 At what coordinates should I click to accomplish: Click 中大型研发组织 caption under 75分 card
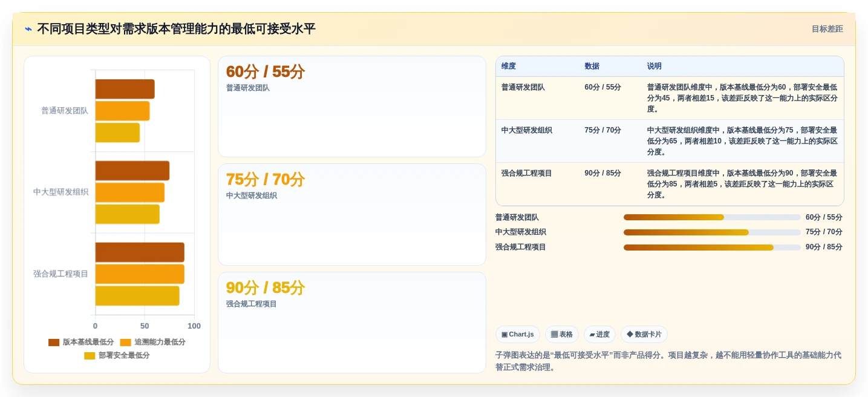pos(252,196)
